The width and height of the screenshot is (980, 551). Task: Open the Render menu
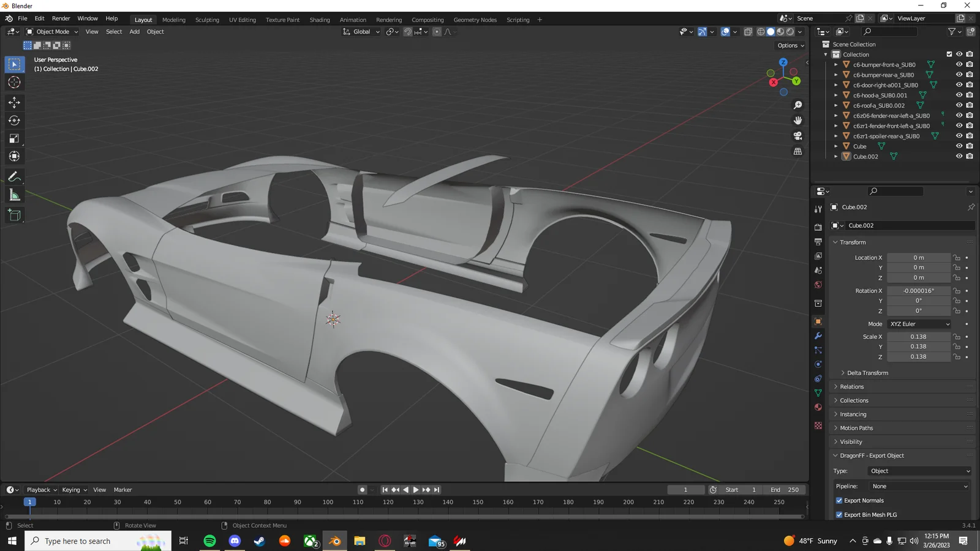point(61,18)
